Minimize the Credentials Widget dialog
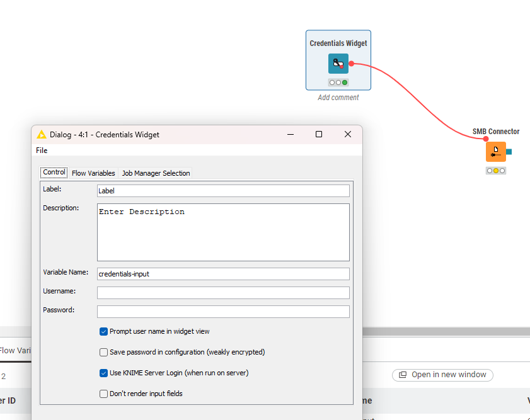 point(291,134)
